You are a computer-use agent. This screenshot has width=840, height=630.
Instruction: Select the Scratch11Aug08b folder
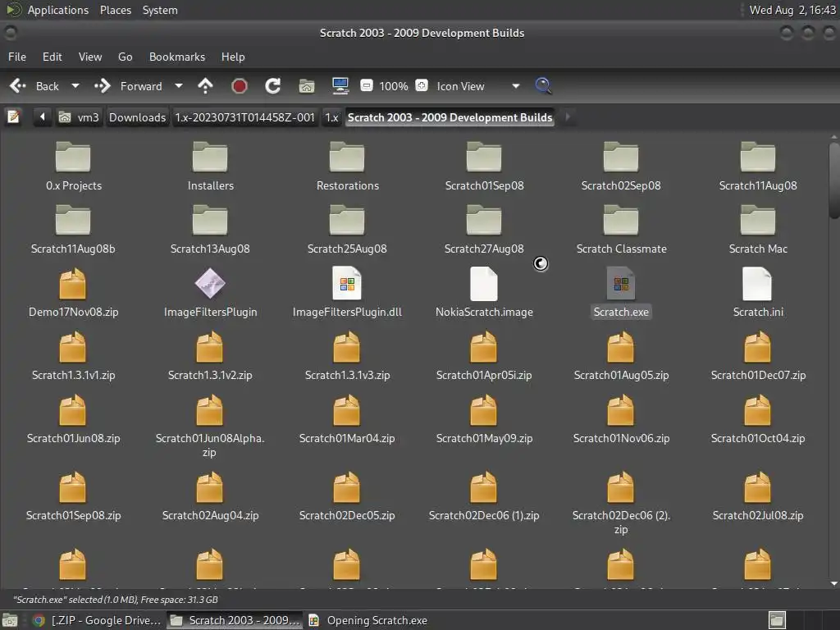pyautogui.click(x=73, y=230)
